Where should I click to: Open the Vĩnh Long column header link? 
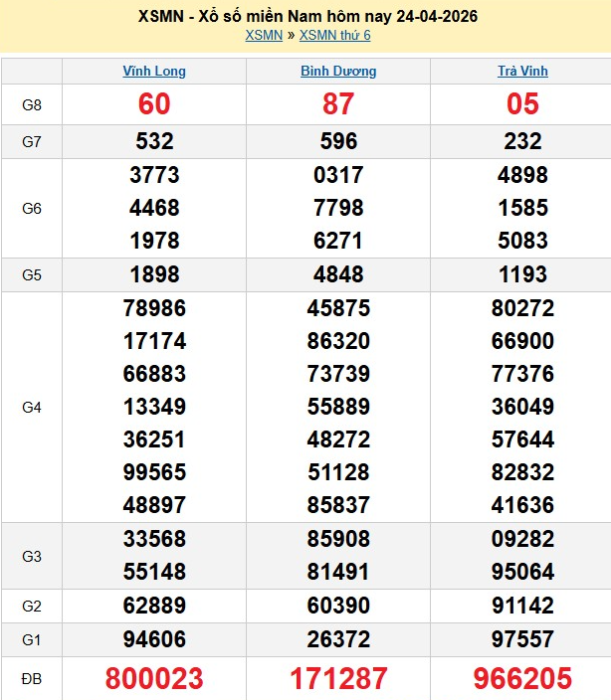coord(154,72)
